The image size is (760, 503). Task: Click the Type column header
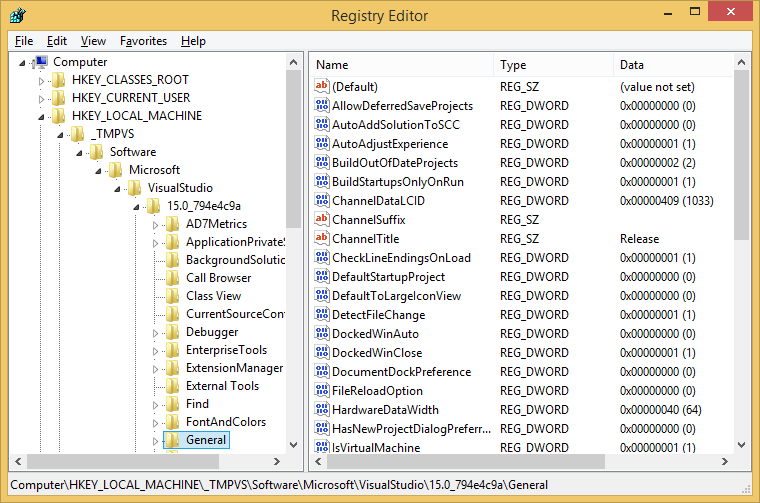(552, 65)
